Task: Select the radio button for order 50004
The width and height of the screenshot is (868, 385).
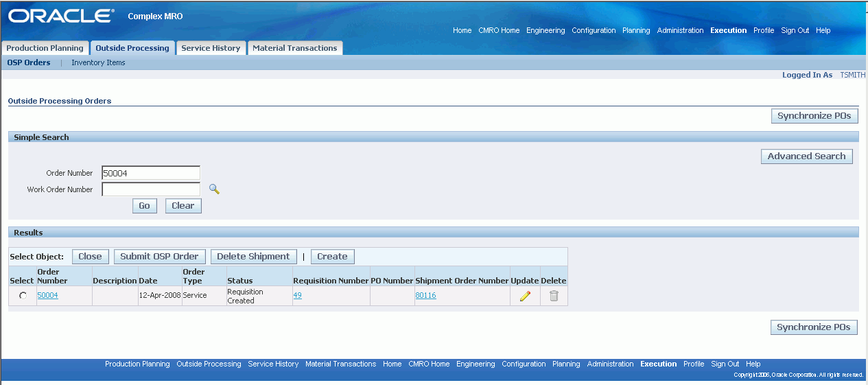Action: 23,296
